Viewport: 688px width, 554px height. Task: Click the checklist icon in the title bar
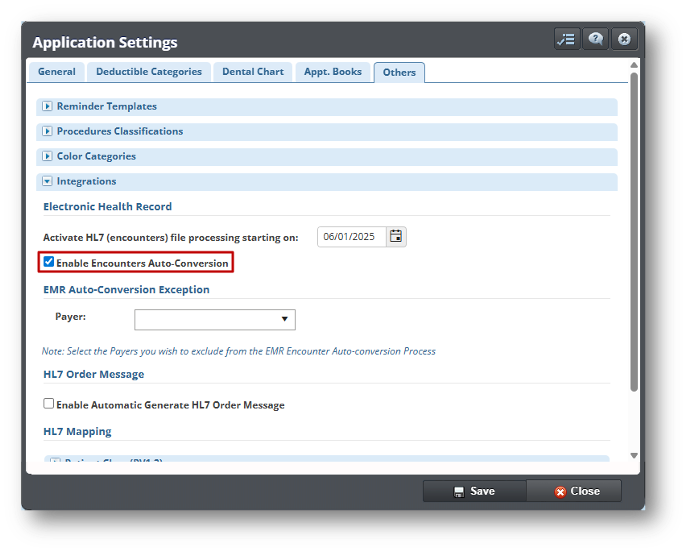(567, 40)
